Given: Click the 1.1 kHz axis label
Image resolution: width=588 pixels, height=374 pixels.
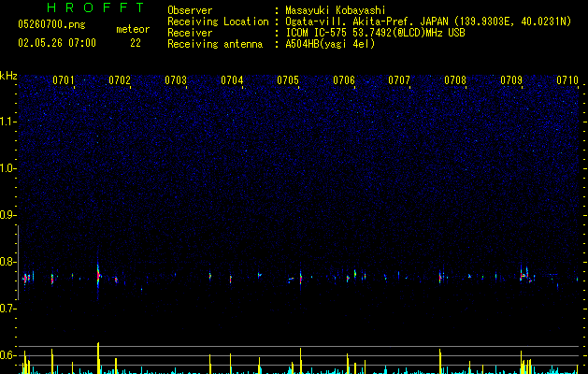Looking at the screenshot, I should [8, 122].
